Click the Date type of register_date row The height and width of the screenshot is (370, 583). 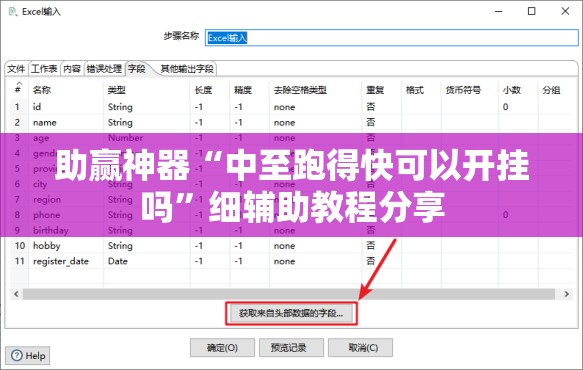point(117,261)
